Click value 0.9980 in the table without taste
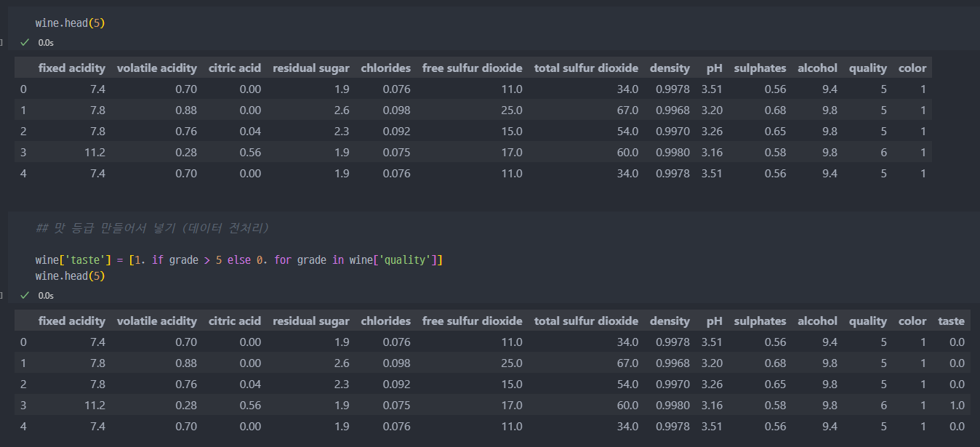980x447 pixels. (x=673, y=153)
